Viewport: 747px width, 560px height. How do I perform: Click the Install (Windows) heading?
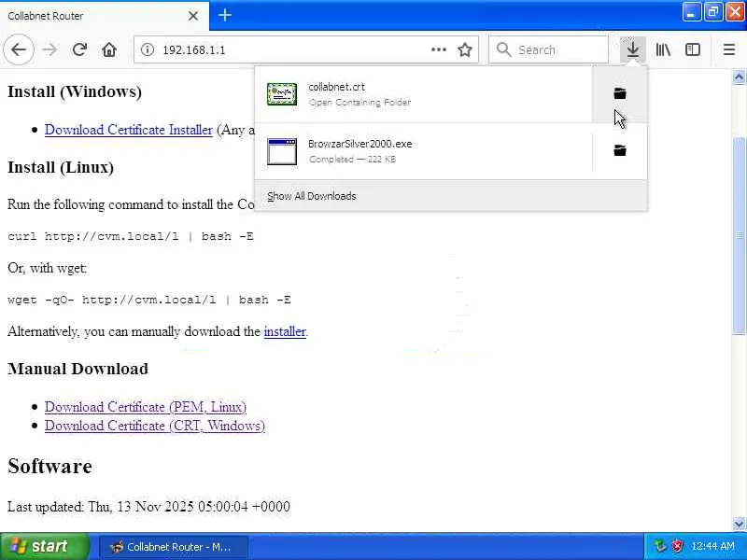pos(75,91)
